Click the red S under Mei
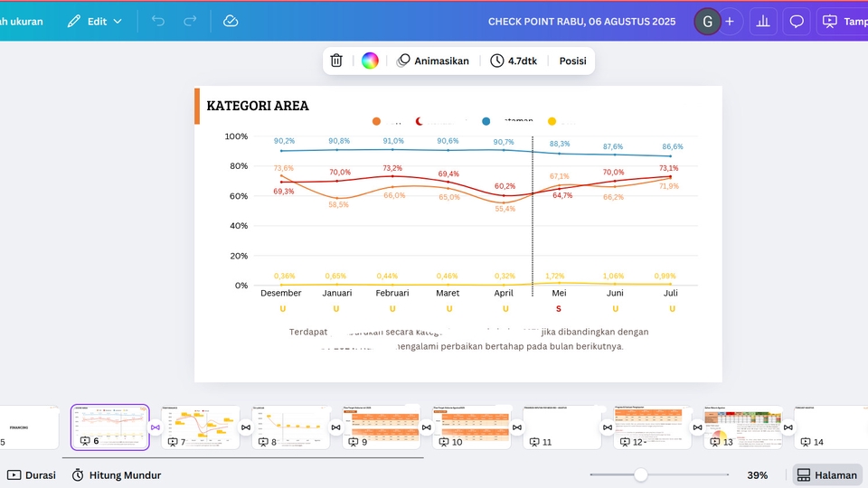868x488 pixels. (559, 309)
